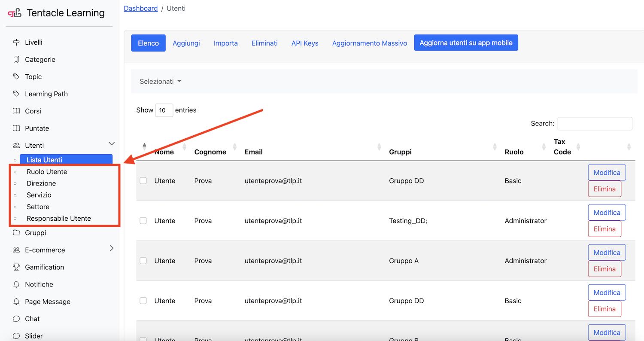Select the checkbox for the Testing_DD user row
The height and width of the screenshot is (341, 644).
tap(143, 221)
